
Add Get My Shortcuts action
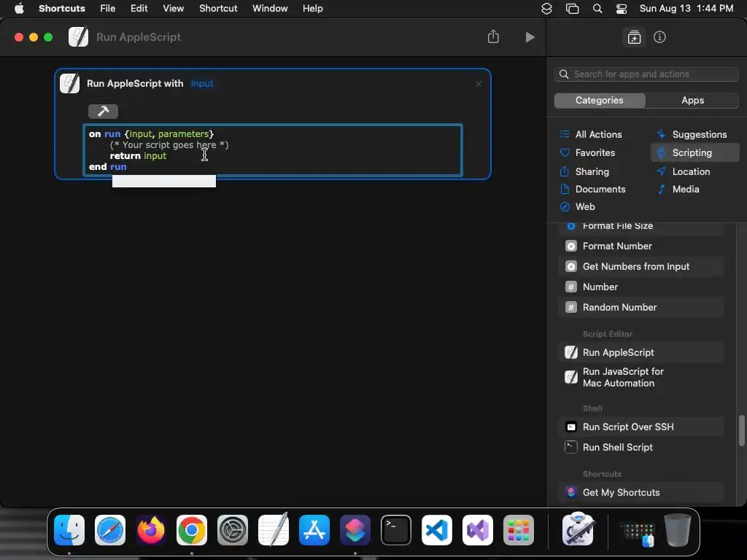(640, 493)
